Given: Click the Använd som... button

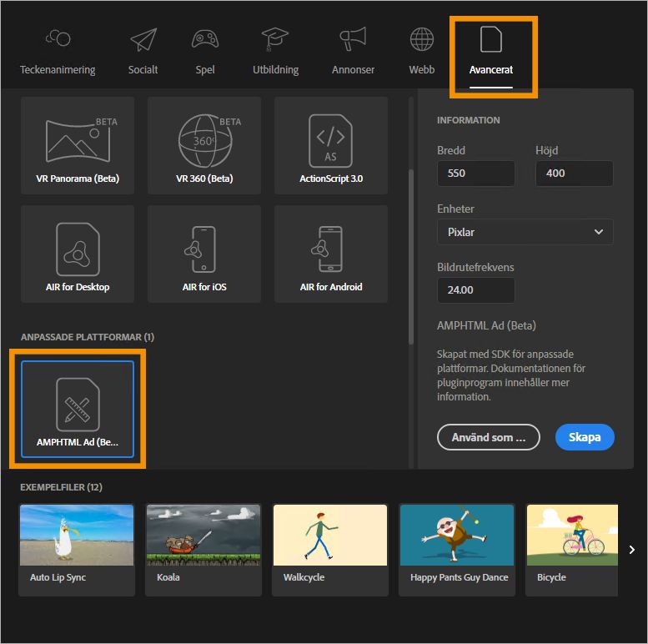Looking at the screenshot, I should (488, 437).
